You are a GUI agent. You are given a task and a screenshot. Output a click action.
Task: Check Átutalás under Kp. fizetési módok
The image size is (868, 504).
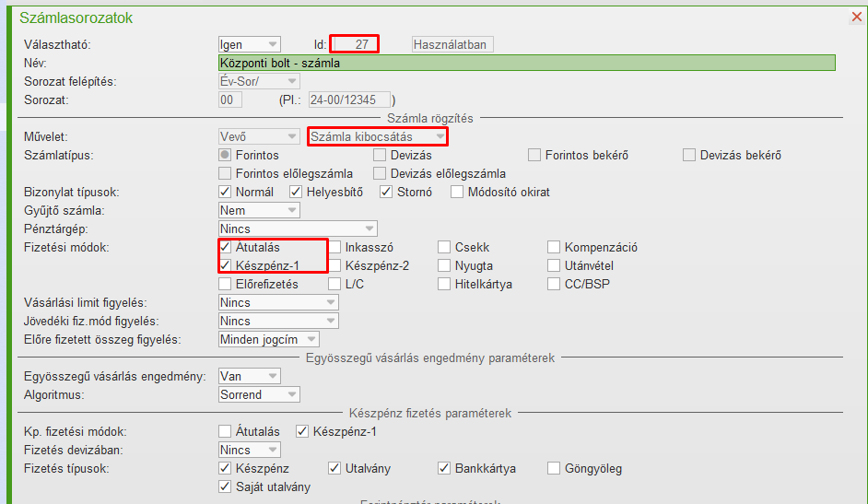coord(225,431)
